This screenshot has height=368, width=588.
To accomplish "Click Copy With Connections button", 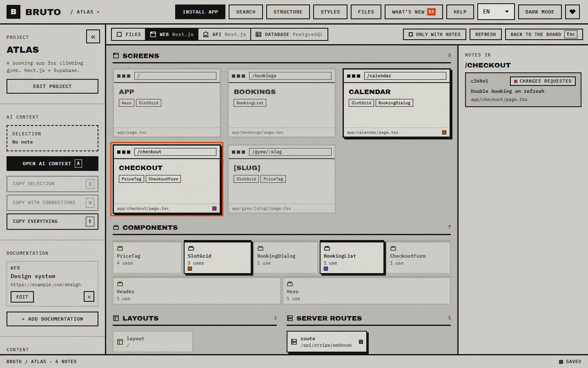I will click(x=52, y=203).
